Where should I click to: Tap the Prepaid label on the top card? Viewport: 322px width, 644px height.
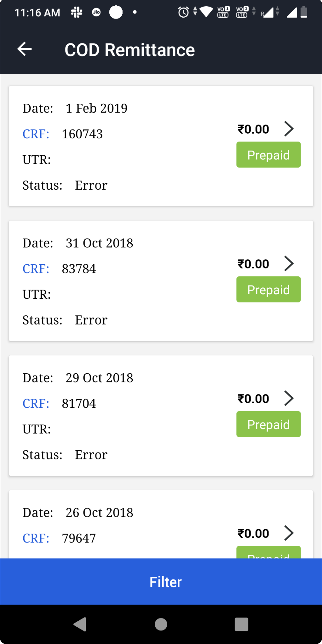click(x=268, y=154)
